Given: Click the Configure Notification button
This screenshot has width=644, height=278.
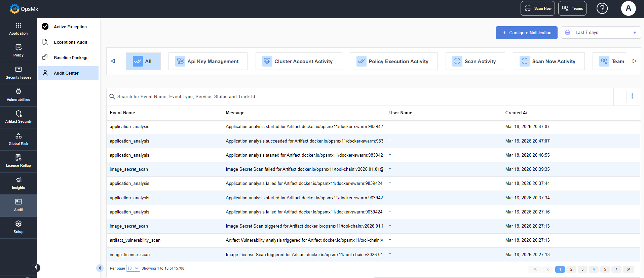Looking at the screenshot, I should [x=527, y=33].
